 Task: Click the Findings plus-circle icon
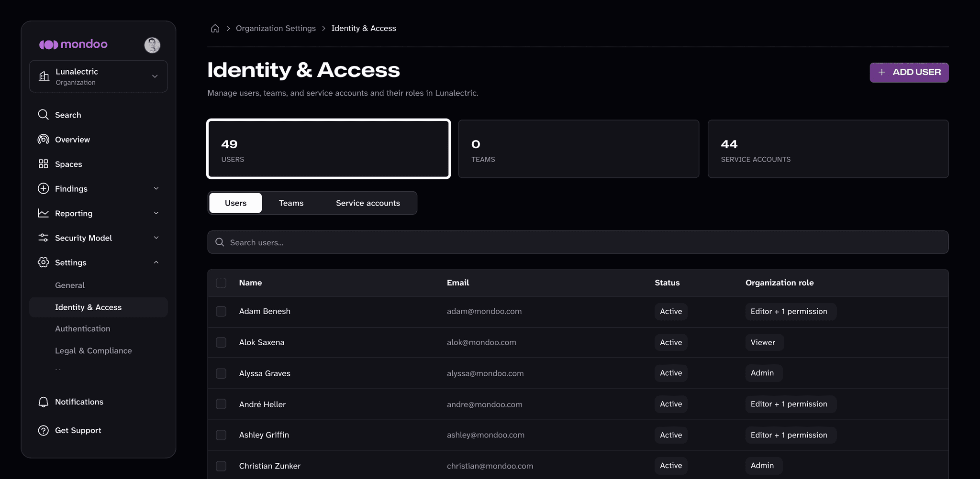tap(44, 188)
